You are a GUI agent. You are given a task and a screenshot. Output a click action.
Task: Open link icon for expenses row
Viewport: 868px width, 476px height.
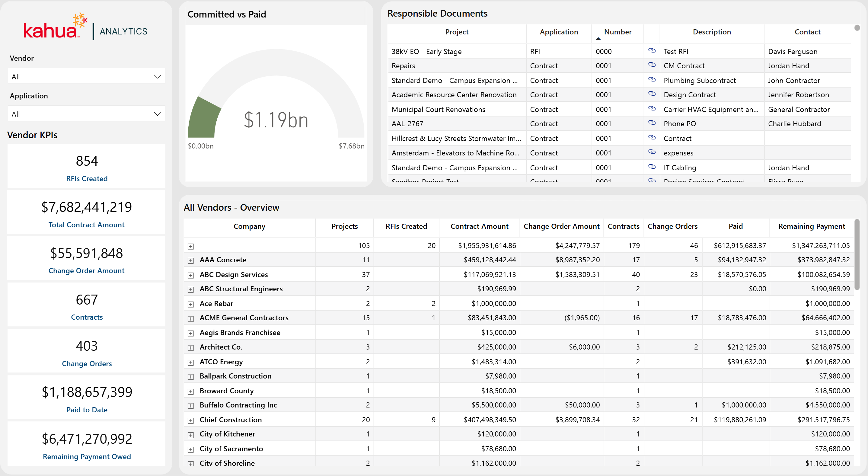652,152
